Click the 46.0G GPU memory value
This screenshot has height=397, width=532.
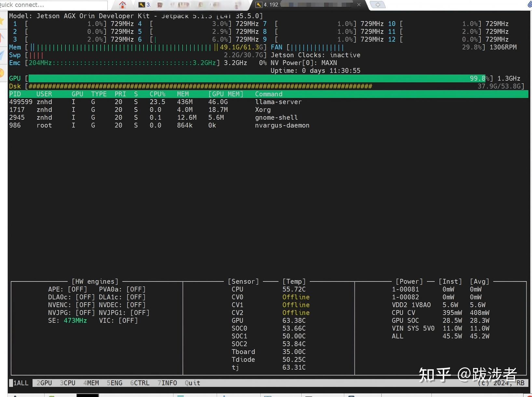pos(218,102)
